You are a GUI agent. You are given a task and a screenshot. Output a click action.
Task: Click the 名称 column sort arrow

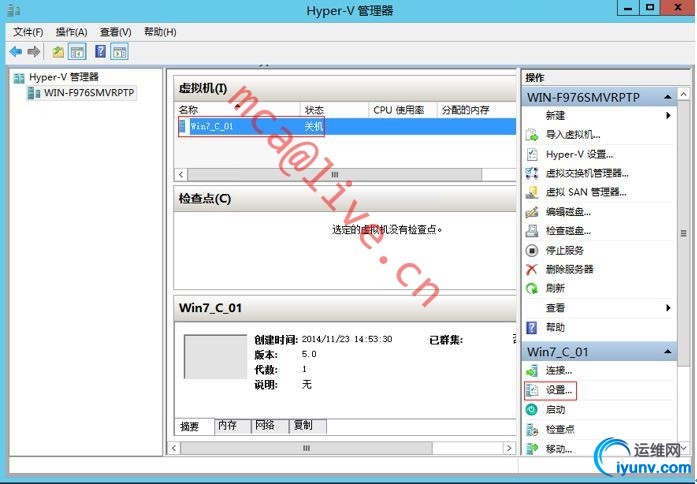pos(238,106)
